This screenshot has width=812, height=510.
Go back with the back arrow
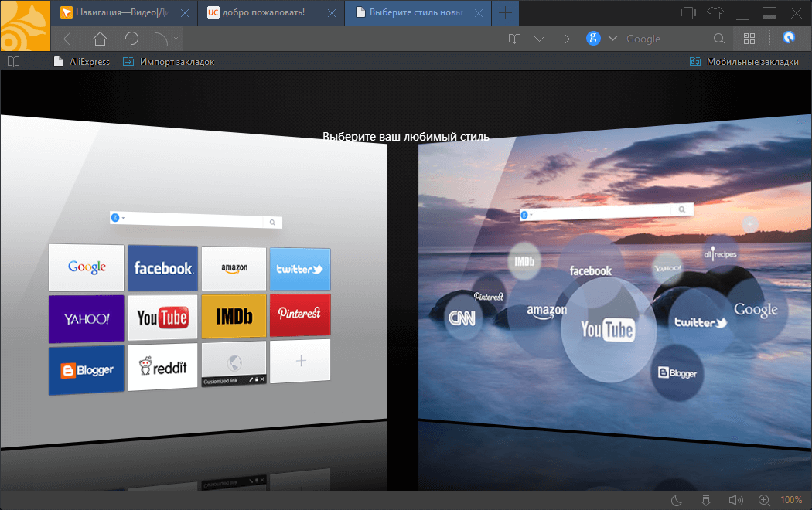click(x=67, y=39)
